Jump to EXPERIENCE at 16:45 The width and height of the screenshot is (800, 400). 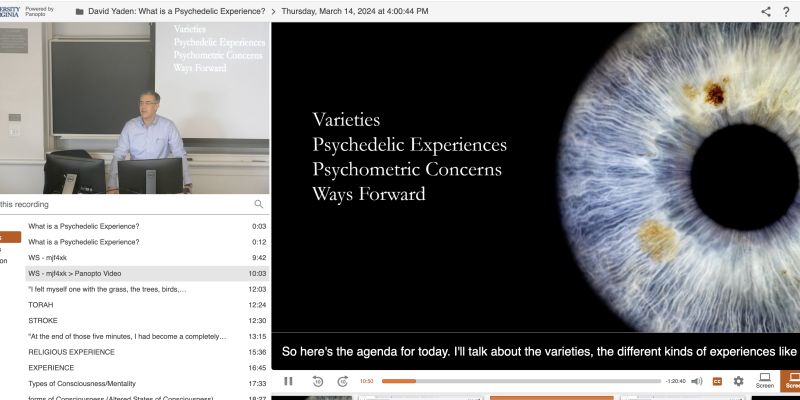pyautogui.click(x=147, y=368)
